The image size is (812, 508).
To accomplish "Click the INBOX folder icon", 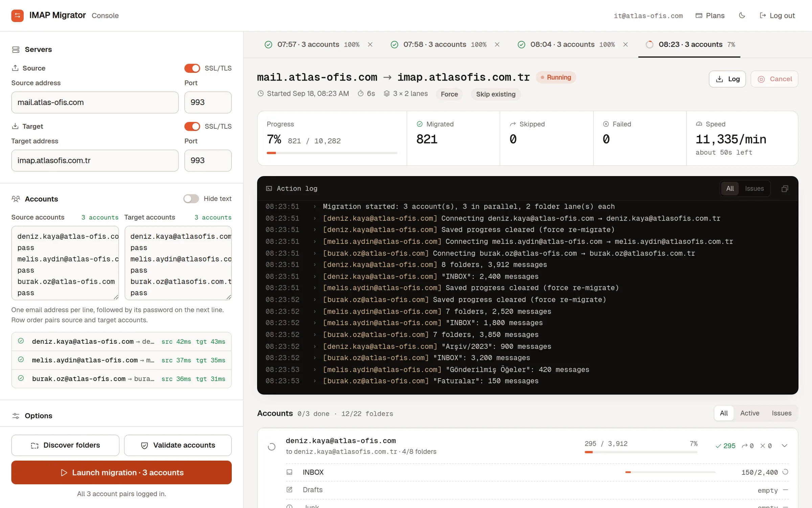I will point(289,472).
